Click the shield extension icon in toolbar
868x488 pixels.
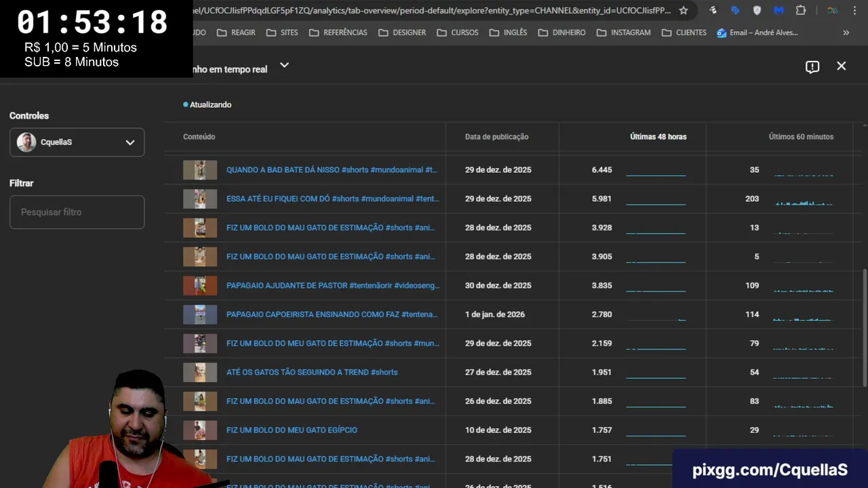[757, 10]
